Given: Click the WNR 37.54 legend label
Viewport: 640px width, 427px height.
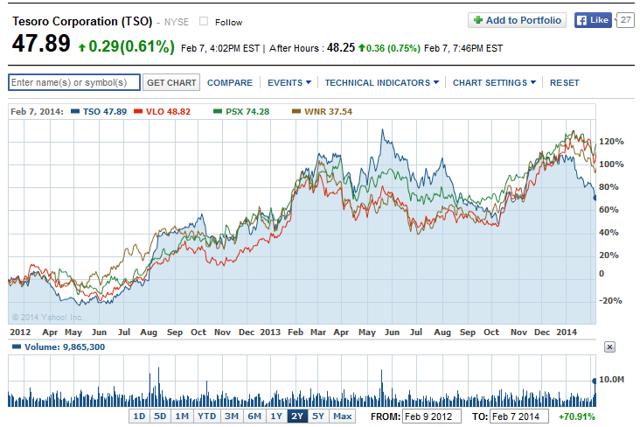Looking at the screenshot, I should [328, 111].
